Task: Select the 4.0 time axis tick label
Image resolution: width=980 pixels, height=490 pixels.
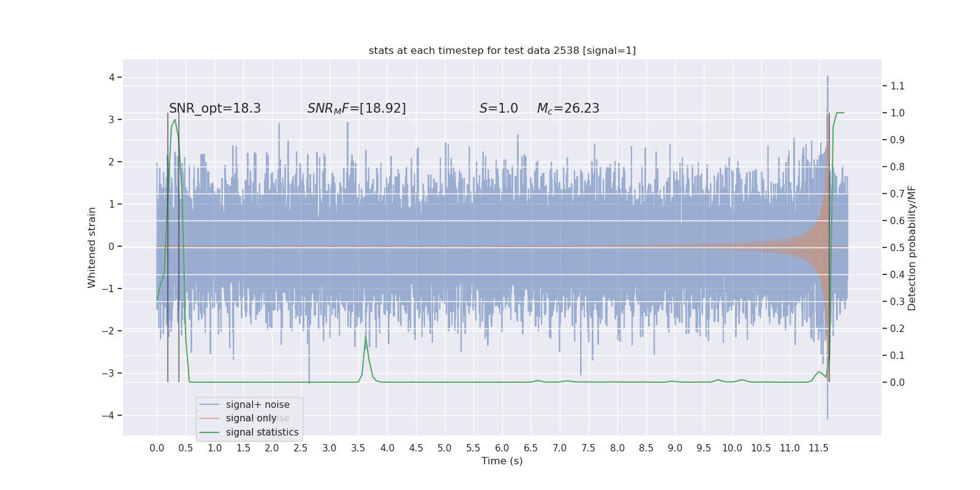Action: point(387,448)
